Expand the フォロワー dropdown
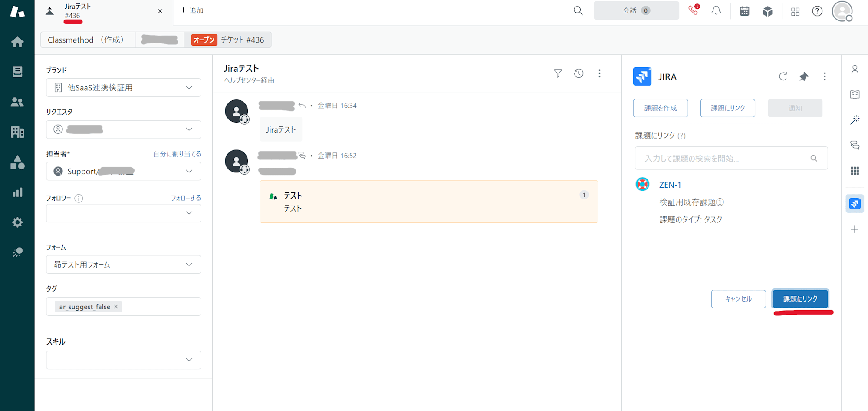 (x=123, y=213)
